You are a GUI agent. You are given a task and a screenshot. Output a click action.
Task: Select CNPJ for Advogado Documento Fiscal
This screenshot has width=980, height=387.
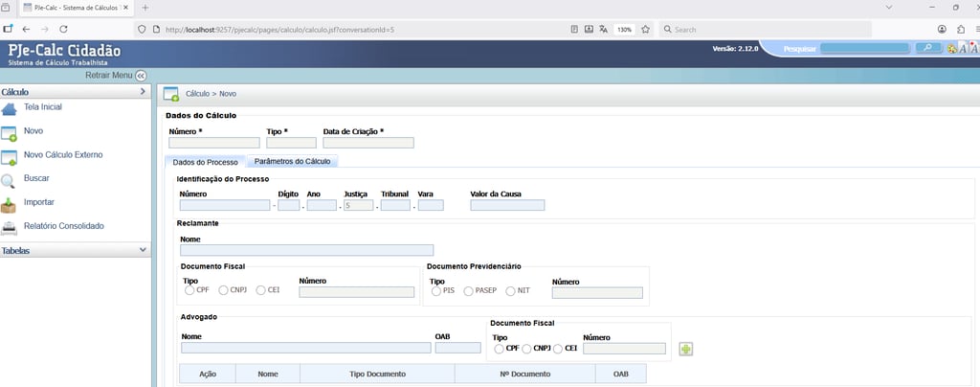tap(527, 349)
